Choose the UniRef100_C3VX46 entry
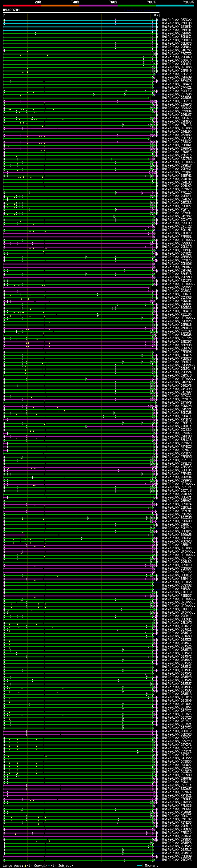The image size is (197, 868). (x=176, y=433)
